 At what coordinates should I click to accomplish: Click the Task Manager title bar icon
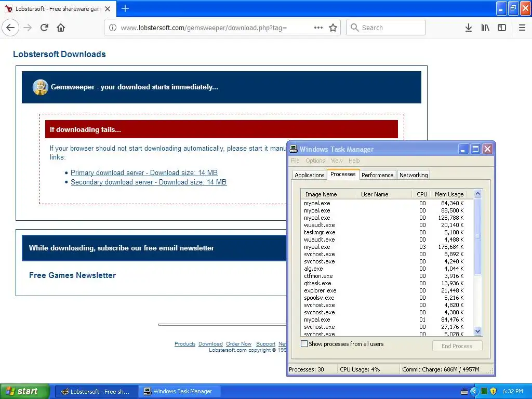294,149
